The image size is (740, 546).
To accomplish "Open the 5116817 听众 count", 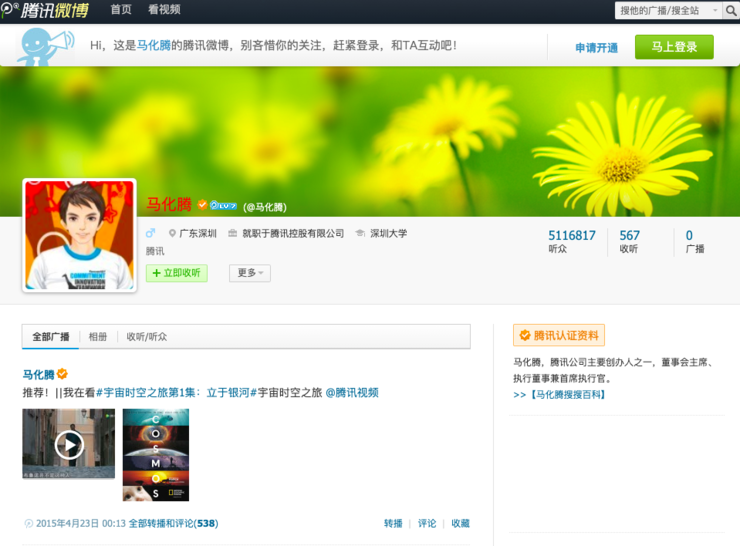I will click(x=572, y=241).
